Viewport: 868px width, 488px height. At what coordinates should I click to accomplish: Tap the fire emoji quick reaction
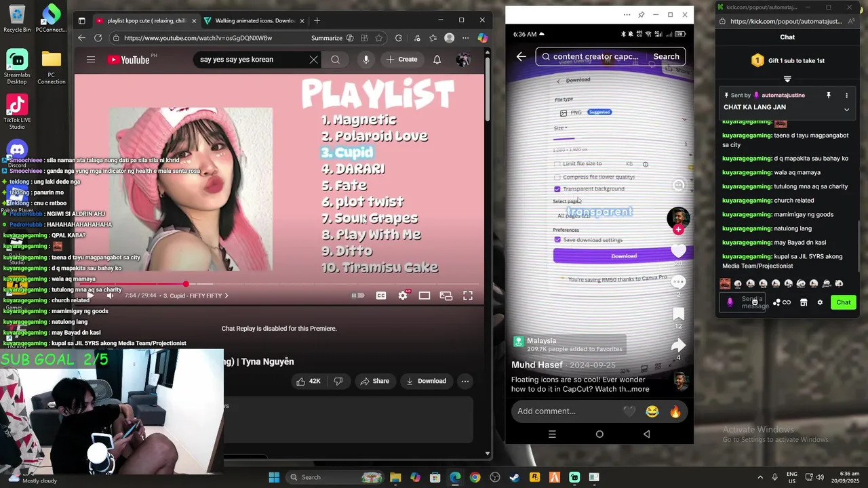click(675, 411)
